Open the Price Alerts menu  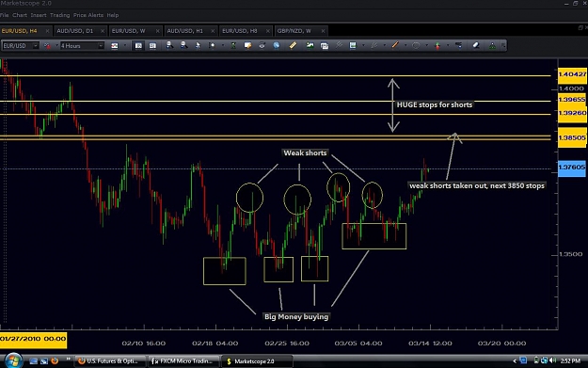coord(88,15)
